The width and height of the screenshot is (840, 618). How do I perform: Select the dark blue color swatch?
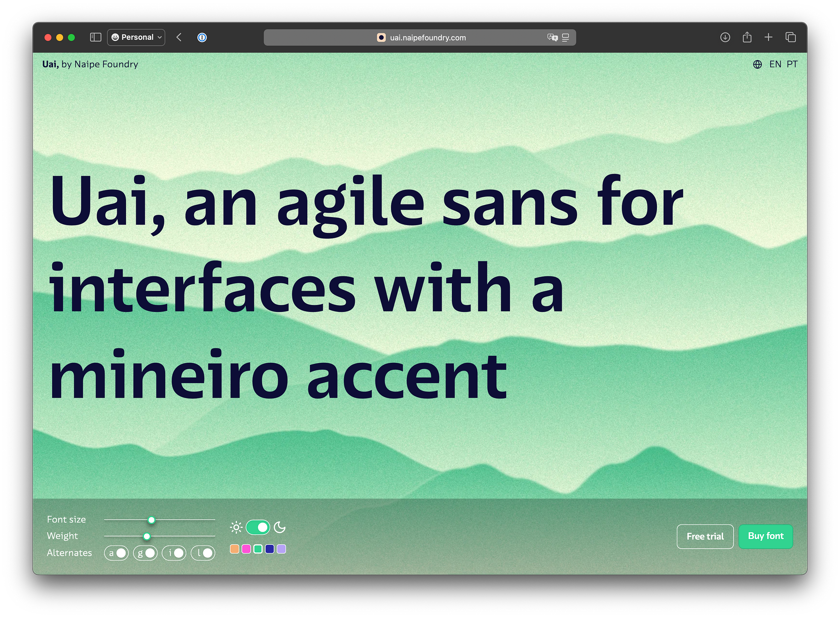coord(269,549)
